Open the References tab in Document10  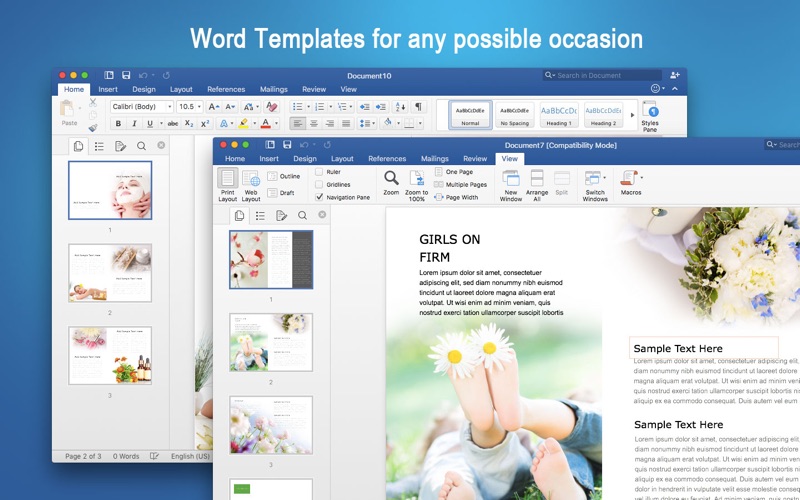[226, 89]
